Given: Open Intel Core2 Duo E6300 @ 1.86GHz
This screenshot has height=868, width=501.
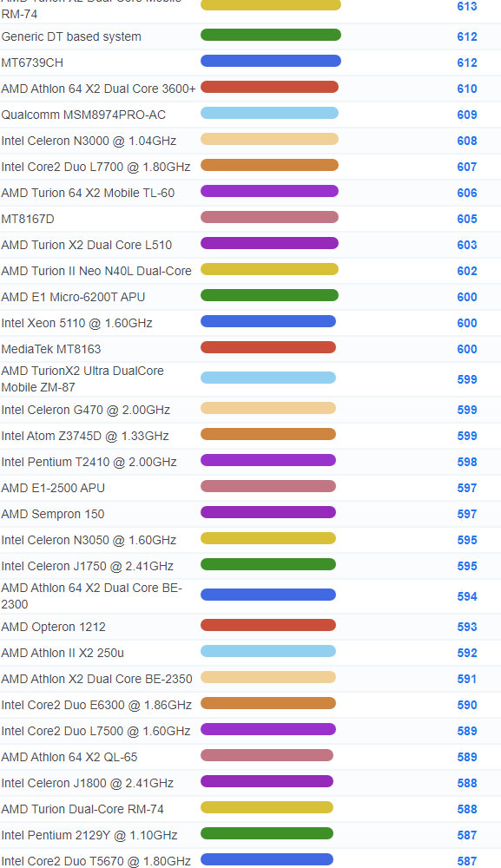Looking at the screenshot, I should click(96, 705).
